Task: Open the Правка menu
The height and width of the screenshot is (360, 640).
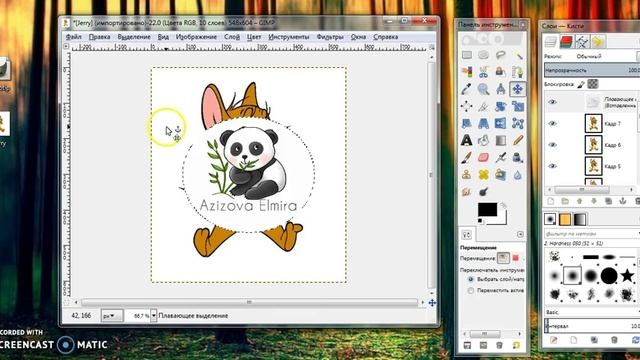Action: pos(100,37)
